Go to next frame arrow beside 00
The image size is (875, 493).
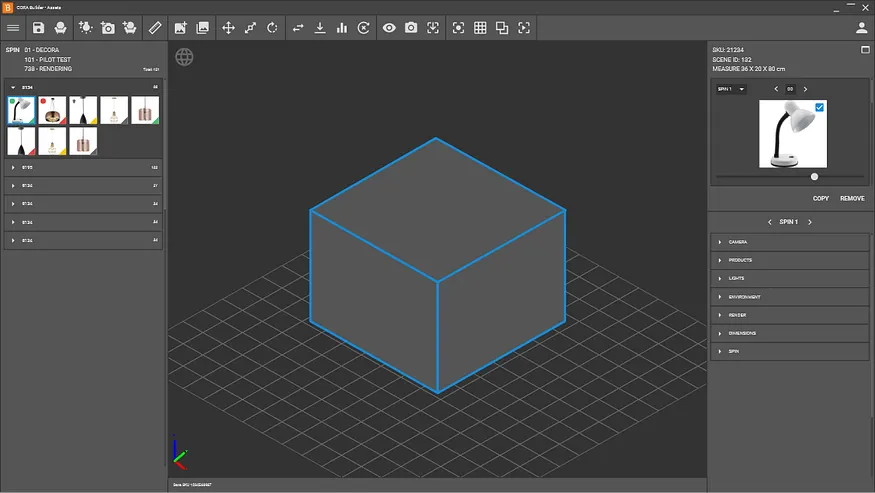pos(805,89)
